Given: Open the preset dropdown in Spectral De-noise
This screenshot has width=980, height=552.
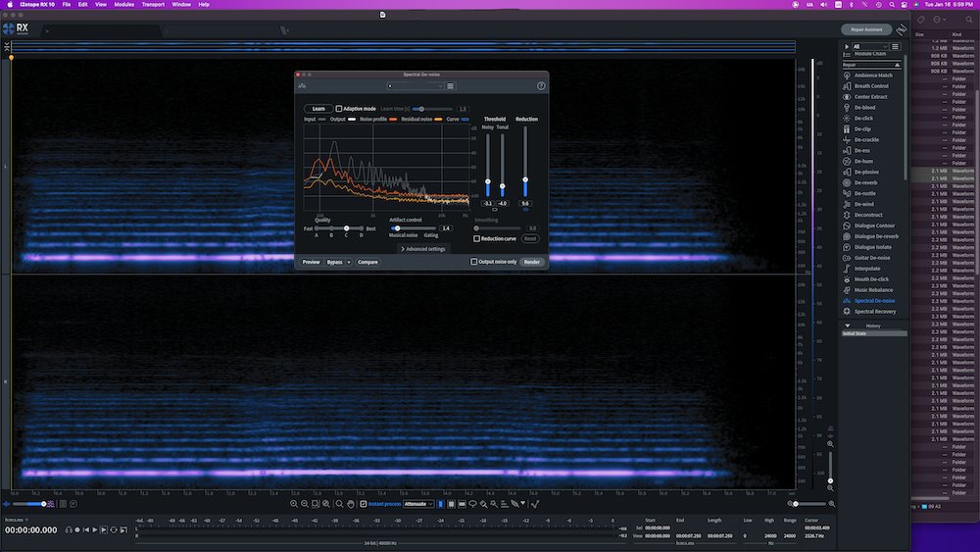Looking at the screenshot, I should (x=415, y=85).
